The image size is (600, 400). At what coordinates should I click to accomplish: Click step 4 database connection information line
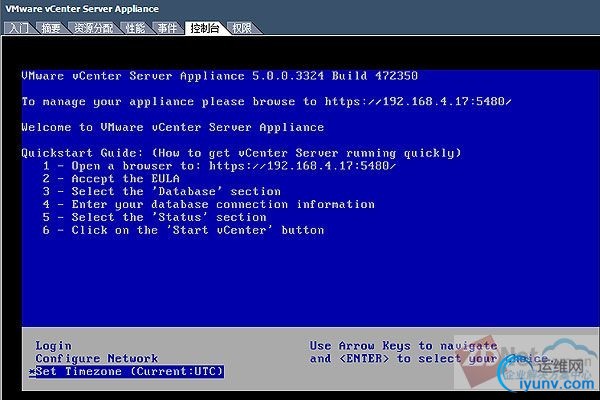click(x=209, y=204)
